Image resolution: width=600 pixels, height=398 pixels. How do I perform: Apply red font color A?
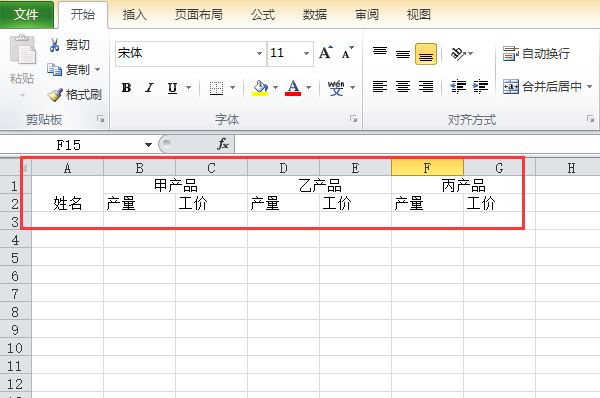[293, 88]
